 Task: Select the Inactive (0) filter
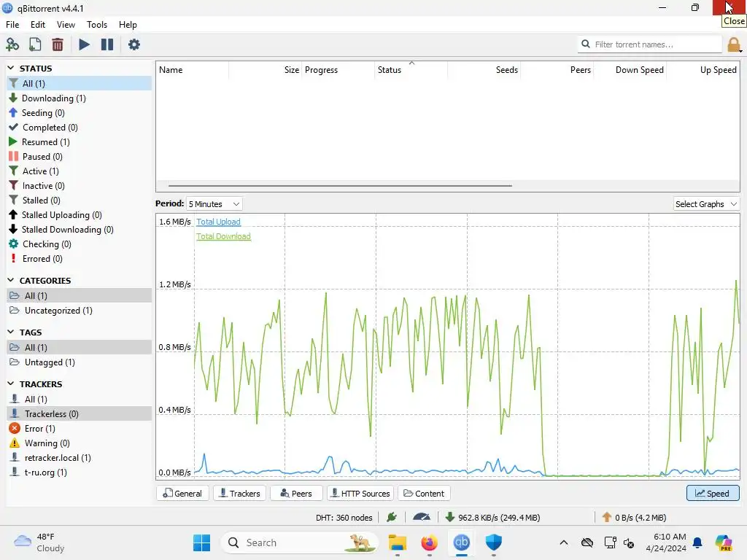click(79, 186)
